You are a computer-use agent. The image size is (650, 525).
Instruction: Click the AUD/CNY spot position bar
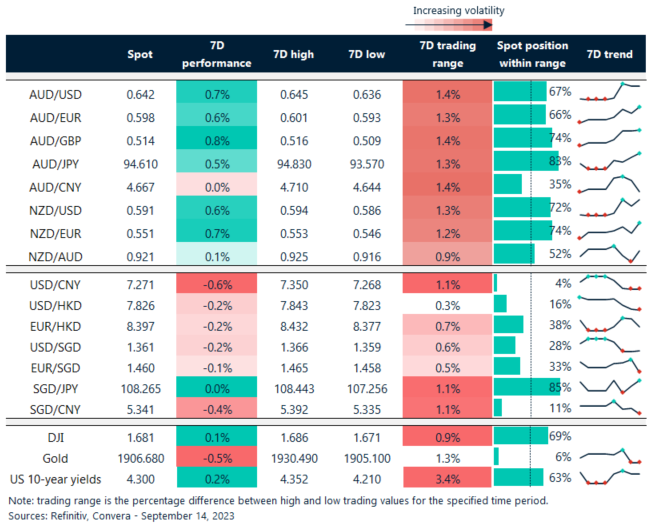coord(508,184)
